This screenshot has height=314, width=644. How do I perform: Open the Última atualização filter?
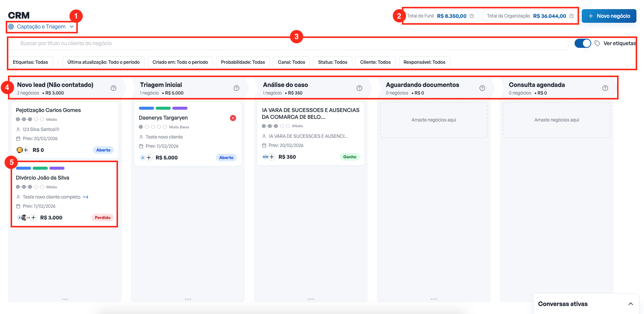pyautogui.click(x=104, y=62)
